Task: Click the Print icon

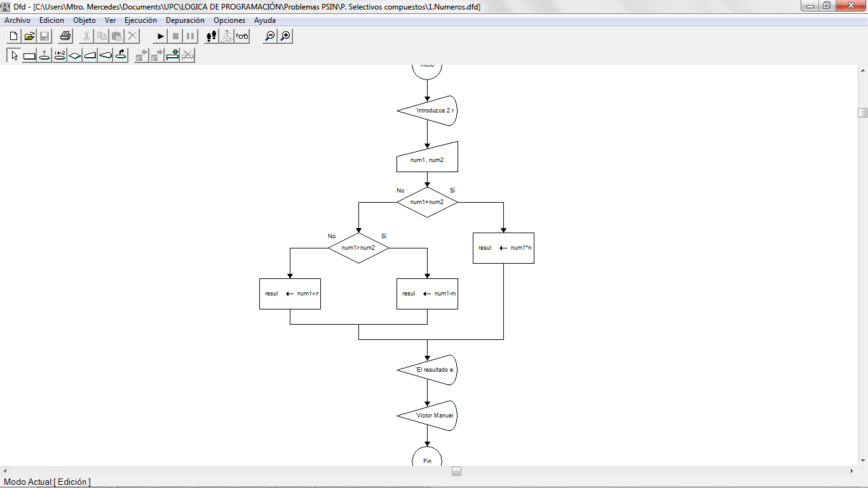Action: click(66, 36)
